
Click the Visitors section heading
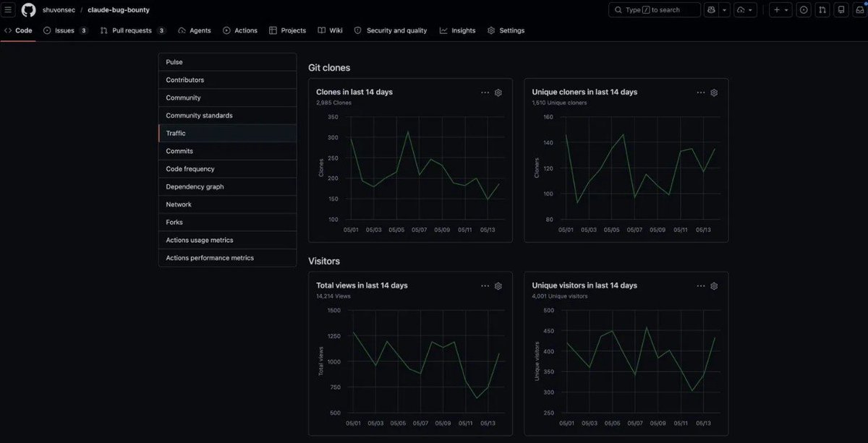tap(324, 261)
